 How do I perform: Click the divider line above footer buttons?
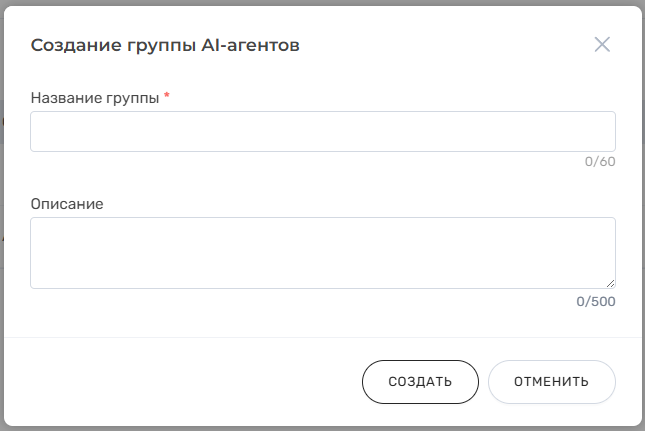point(323,338)
